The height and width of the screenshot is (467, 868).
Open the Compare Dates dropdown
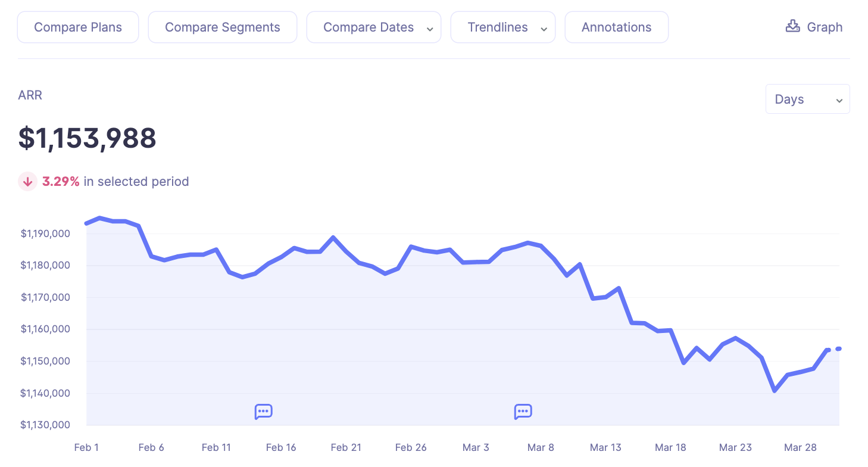[x=373, y=27]
